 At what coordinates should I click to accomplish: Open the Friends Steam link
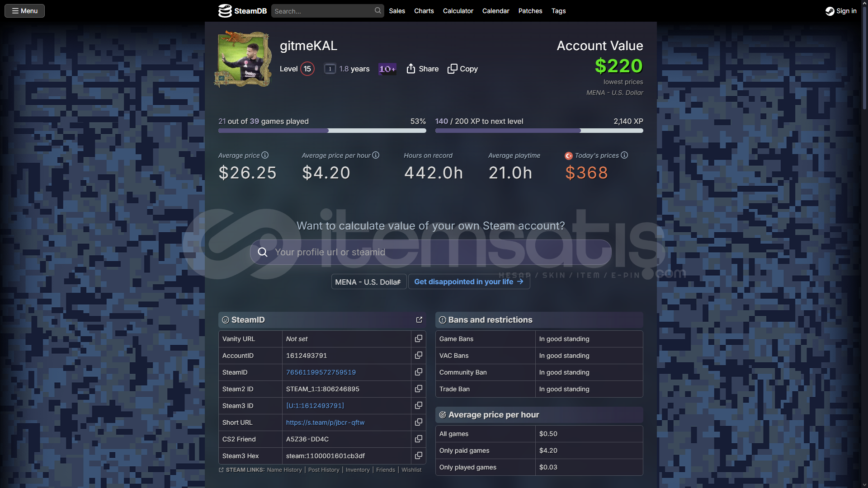tap(386, 470)
